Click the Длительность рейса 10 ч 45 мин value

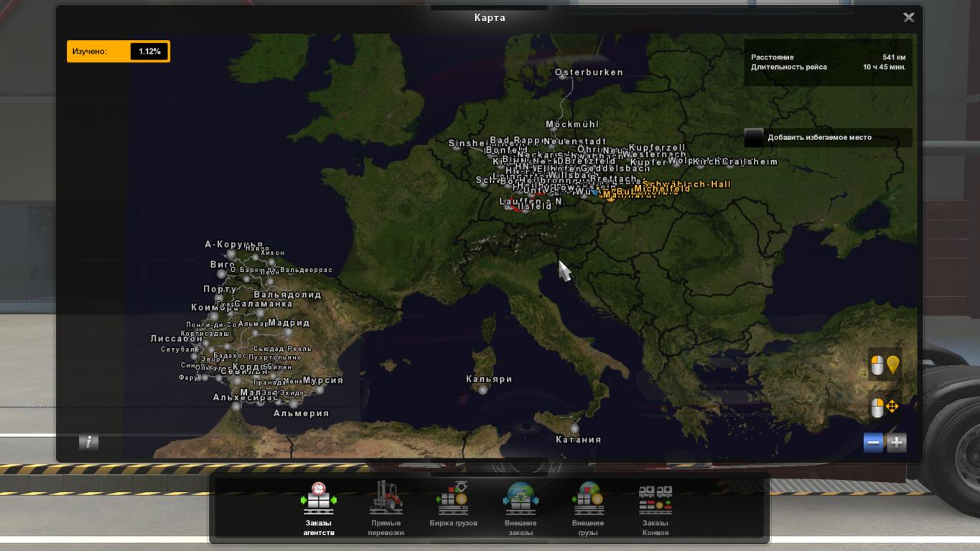[x=884, y=67]
